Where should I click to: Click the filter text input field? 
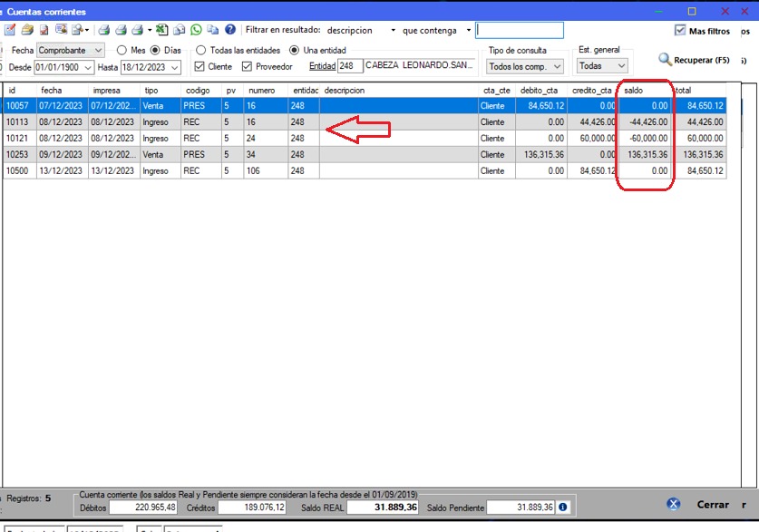(520, 30)
